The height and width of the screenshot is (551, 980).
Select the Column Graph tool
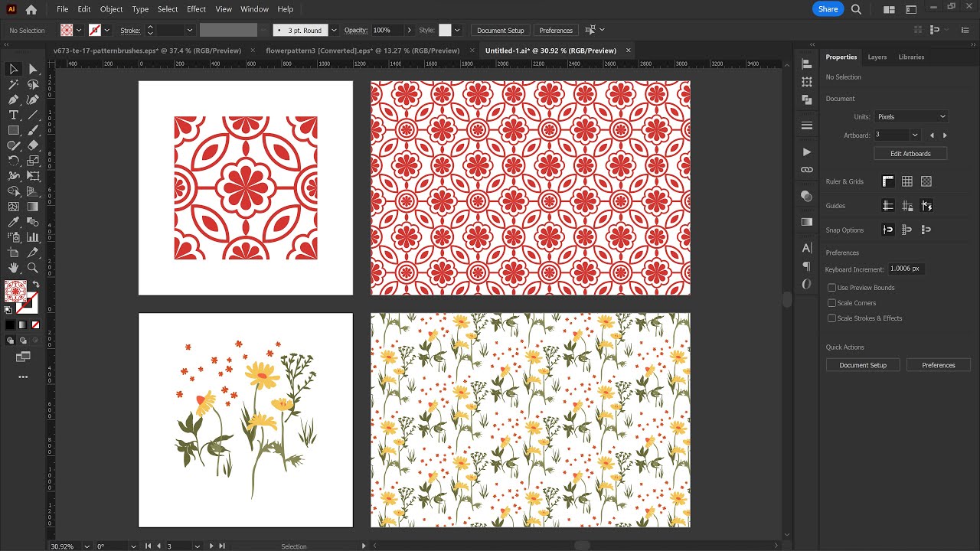(33, 237)
